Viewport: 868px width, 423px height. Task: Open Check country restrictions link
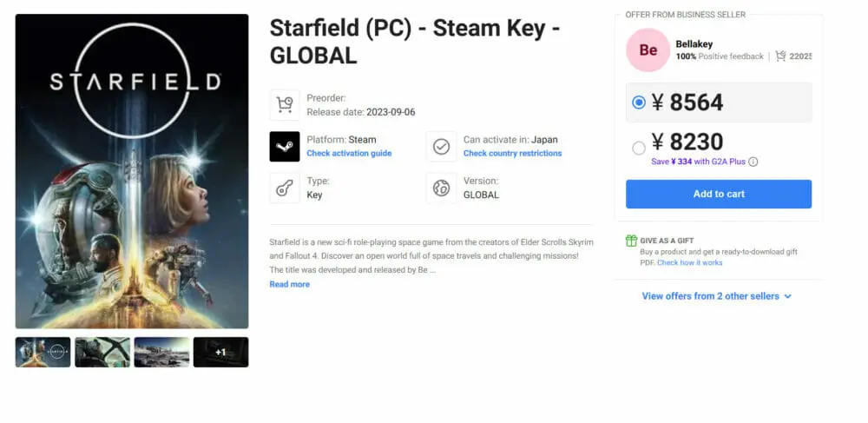coord(512,154)
